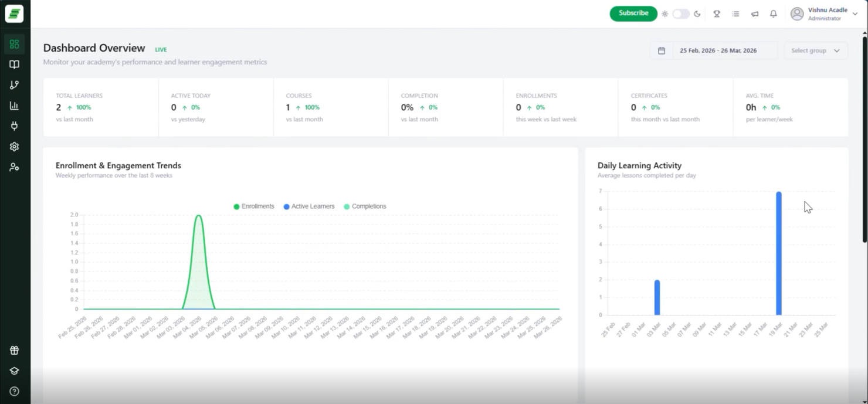Screen dimensions: 868x404
Task: Toggle the light/dark theme switch
Action: (680, 14)
